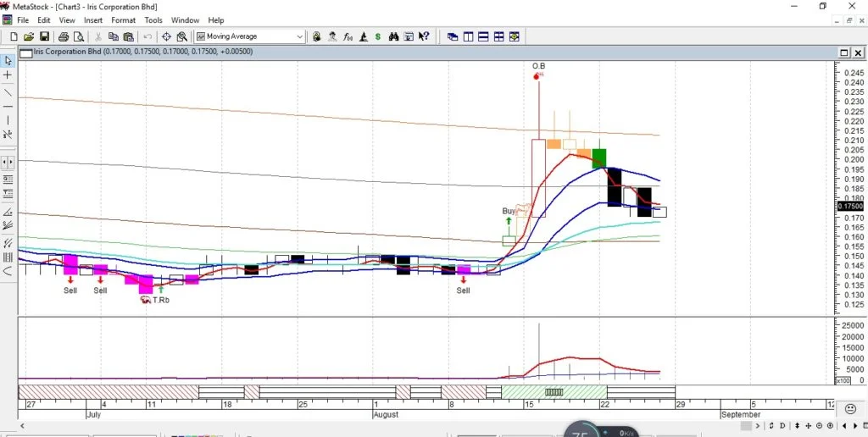The image size is (868, 437).
Task: Click the D periodicity button
Action: [782, 425]
